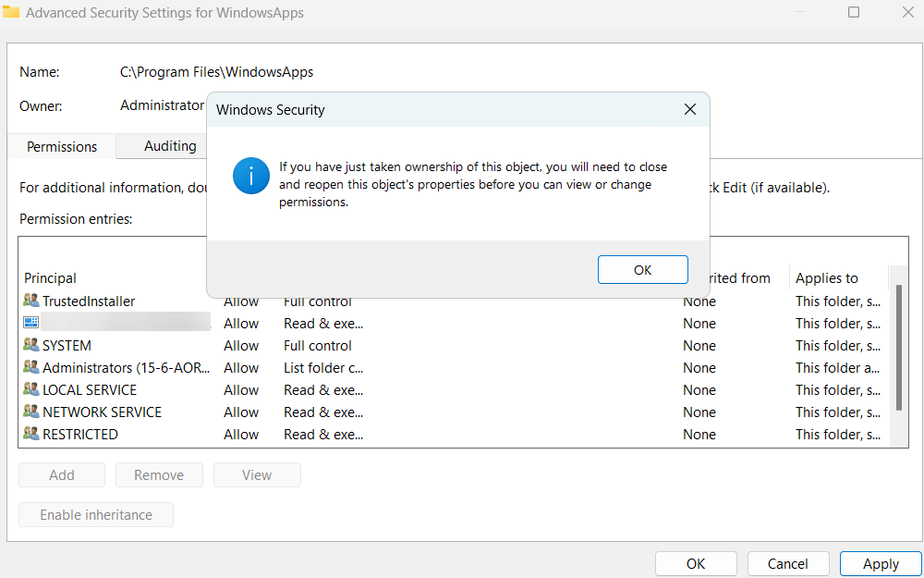Screen dimensions: 924x578
Task: Click "None" in the Administrators row
Action: coord(699,367)
